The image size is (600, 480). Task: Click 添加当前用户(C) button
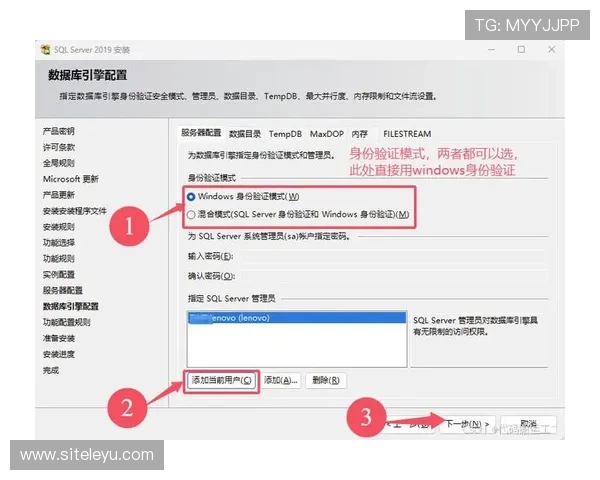222,380
